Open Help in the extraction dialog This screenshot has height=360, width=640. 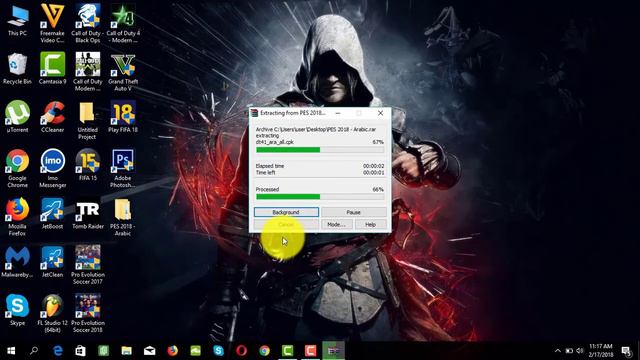370,224
